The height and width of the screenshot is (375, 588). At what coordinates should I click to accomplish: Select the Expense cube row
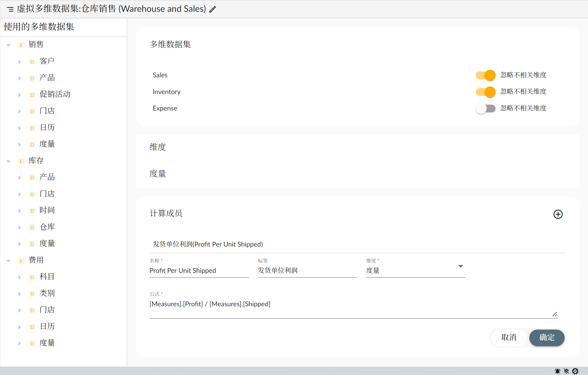pyautogui.click(x=165, y=108)
